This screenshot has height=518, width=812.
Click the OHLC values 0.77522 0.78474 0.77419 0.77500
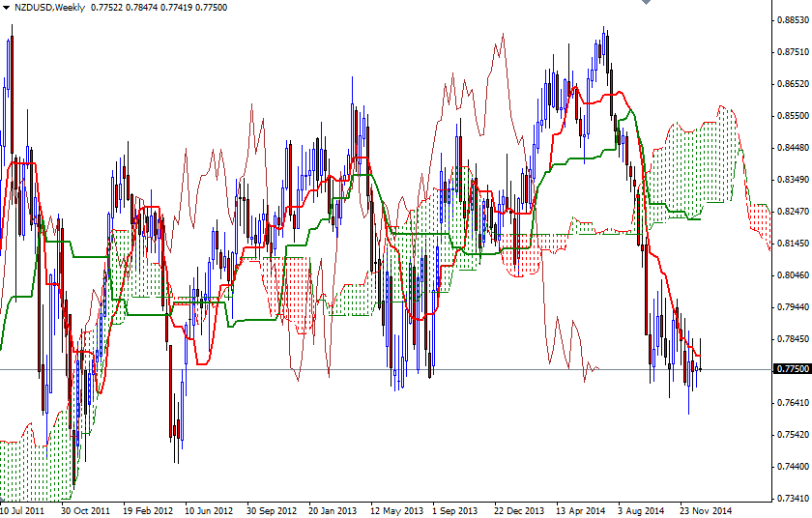coord(159,8)
